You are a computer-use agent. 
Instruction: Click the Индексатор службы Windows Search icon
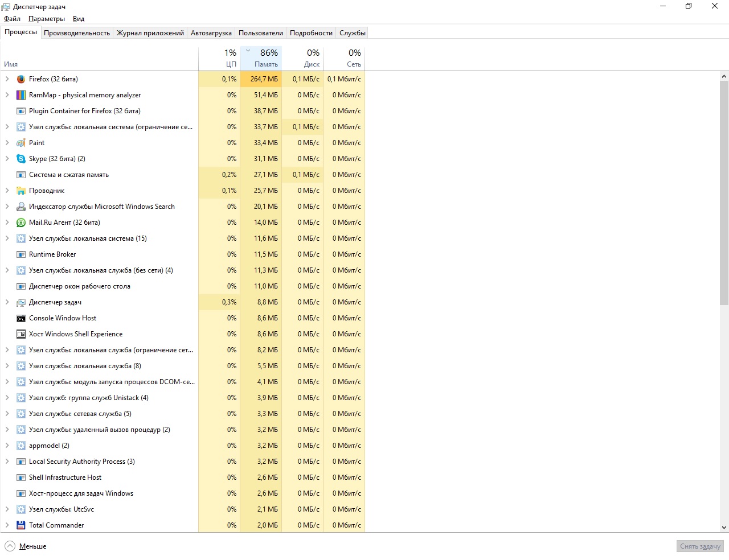[x=21, y=207]
